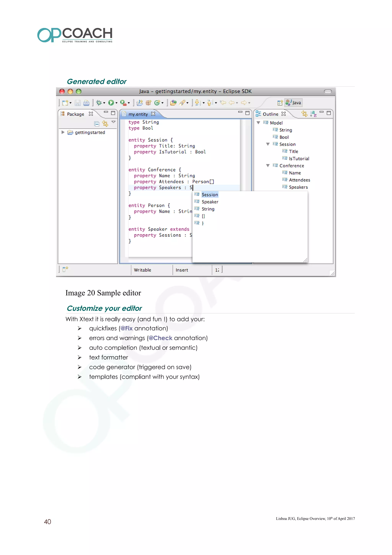Minimize the editor area panel
Screen dimensions: 392x555
[x=240, y=112]
